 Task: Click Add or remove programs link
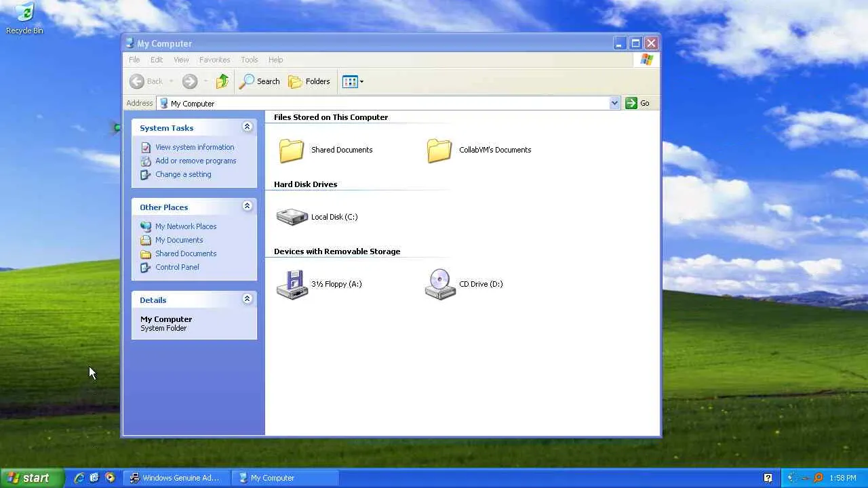pos(196,161)
